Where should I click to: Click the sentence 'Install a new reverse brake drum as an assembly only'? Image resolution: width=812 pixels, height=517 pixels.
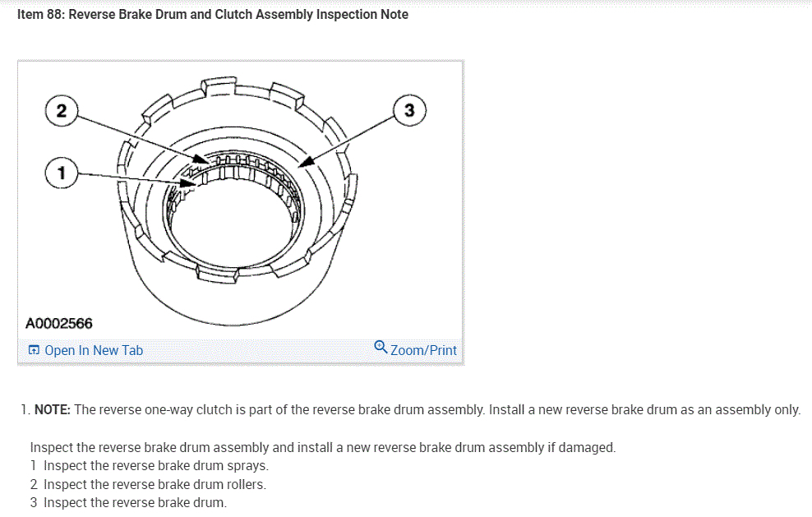[644, 409]
